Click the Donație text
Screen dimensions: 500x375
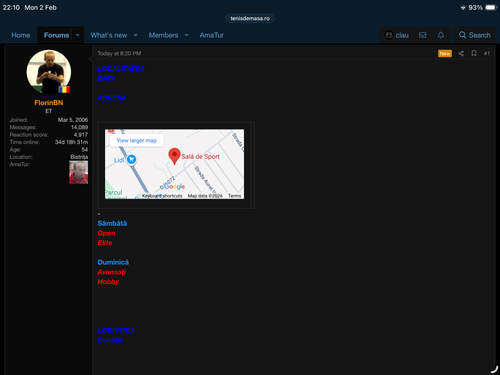(x=110, y=340)
